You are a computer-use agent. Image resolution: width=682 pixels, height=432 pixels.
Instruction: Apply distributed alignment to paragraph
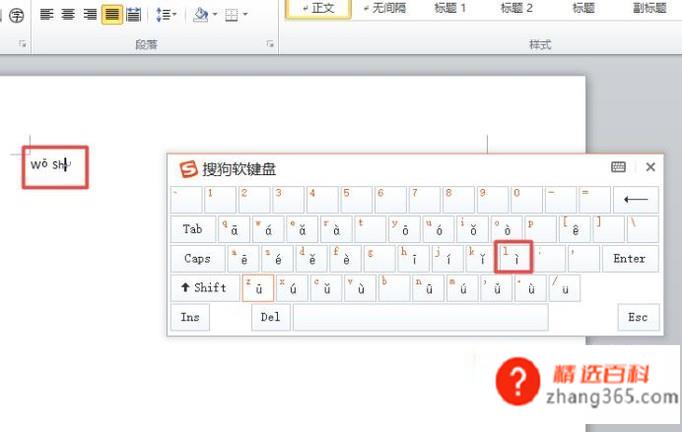(x=134, y=15)
